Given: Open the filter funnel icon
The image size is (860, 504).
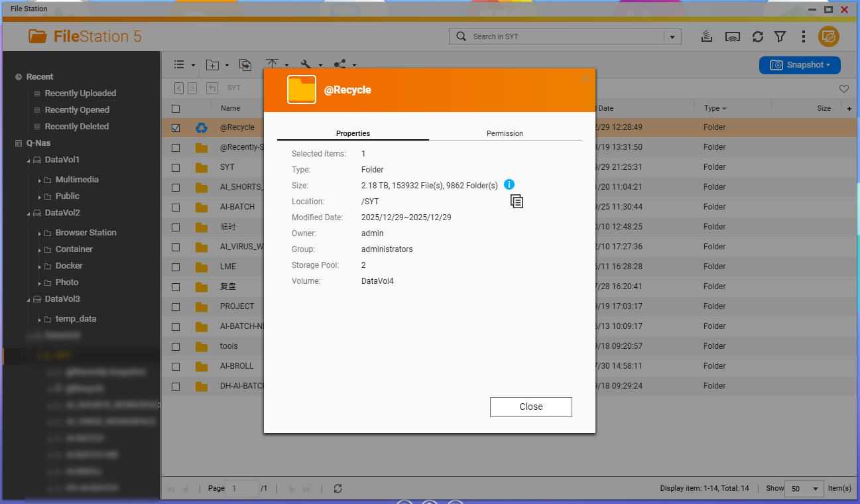Looking at the screenshot, I should (780, 37).
